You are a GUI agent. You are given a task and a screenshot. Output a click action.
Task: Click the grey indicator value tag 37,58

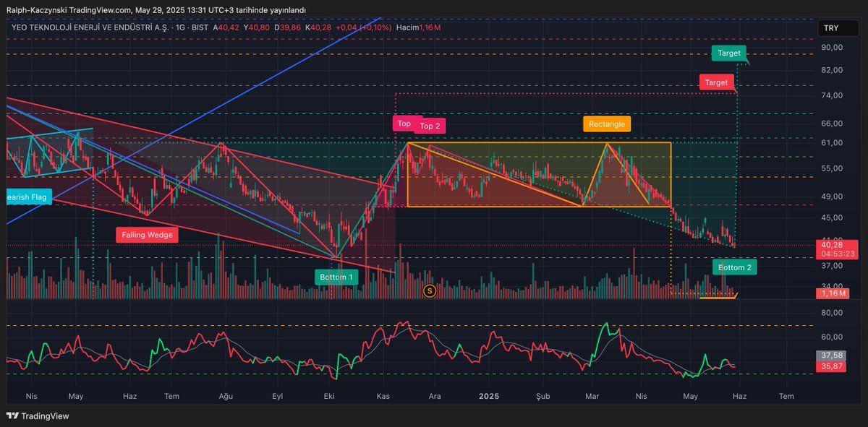coord(833,355)
